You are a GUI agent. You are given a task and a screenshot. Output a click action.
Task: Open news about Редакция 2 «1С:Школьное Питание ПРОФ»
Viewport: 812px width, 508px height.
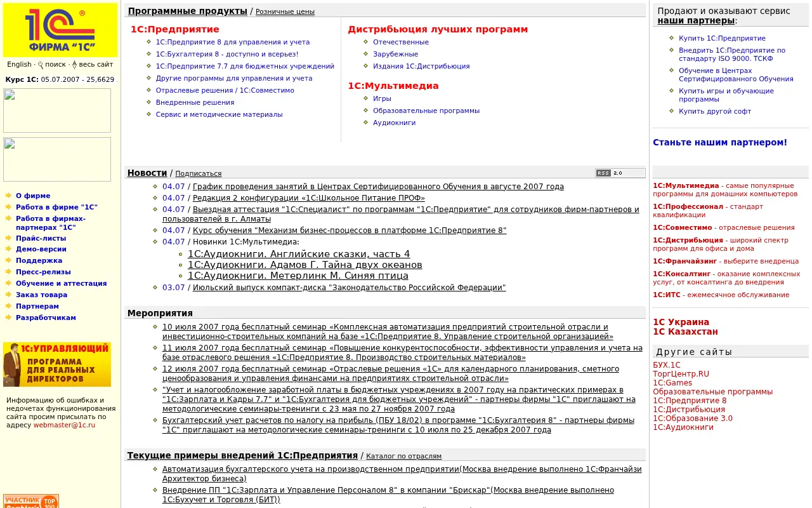point(309,198)
